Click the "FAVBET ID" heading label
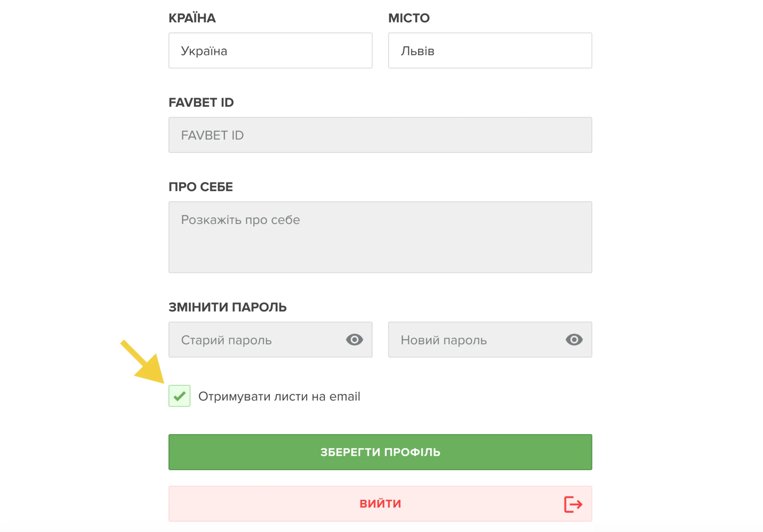763x532 pixels. point(201,102)
